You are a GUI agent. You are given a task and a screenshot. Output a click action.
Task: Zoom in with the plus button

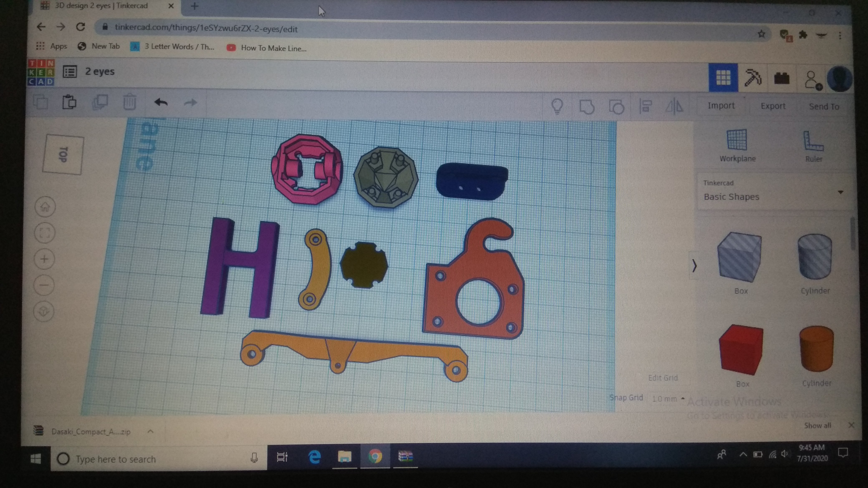click(x=44, y=259)
